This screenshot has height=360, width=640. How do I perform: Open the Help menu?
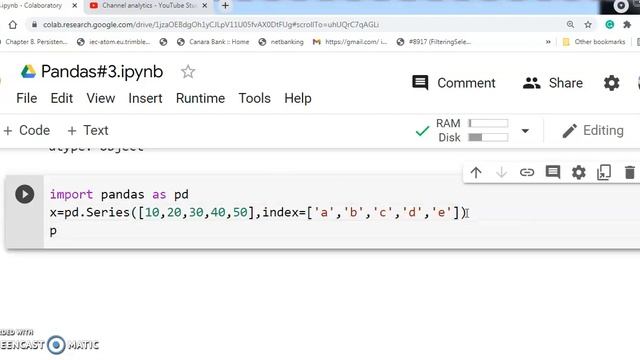tap(298, 98)
